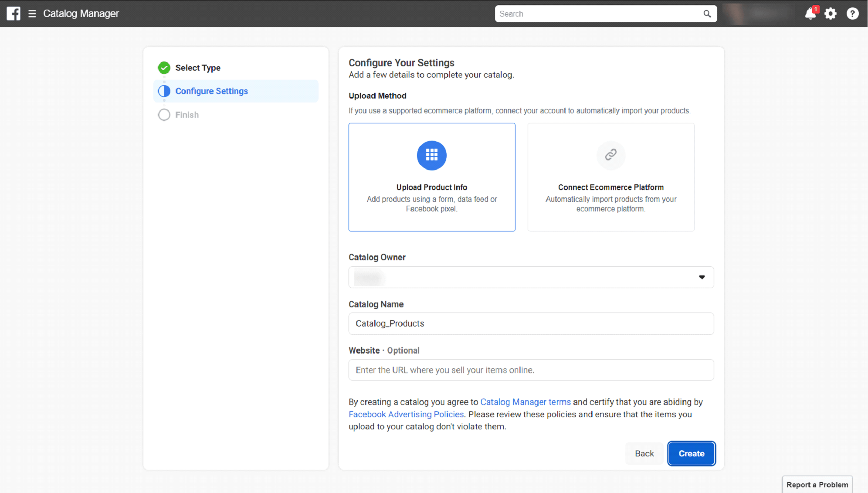
Task: Select the Finish step radio button
Action: tap(164, 115)
